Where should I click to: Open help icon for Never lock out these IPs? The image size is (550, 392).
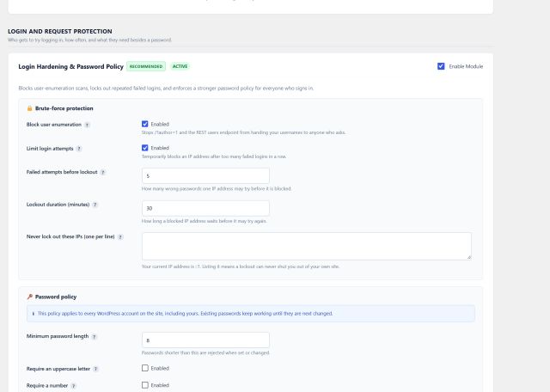(x=120, y=237)
